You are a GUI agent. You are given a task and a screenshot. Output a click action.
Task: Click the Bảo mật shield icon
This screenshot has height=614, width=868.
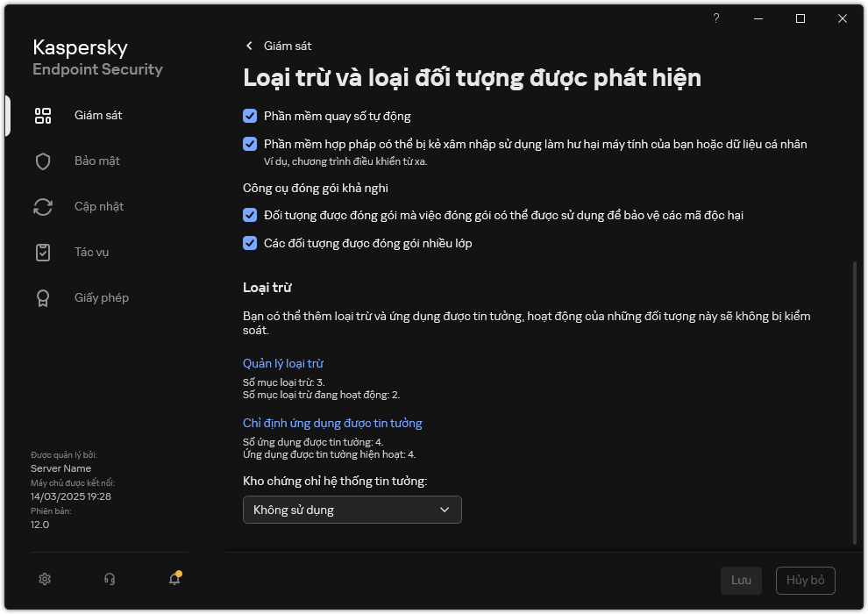pos(43,161)
